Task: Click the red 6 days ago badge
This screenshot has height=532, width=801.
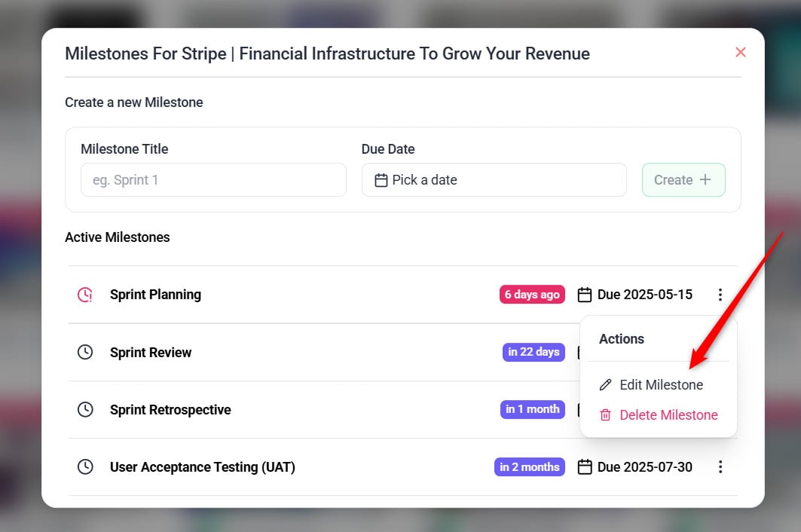Action: tap(532, 295)
